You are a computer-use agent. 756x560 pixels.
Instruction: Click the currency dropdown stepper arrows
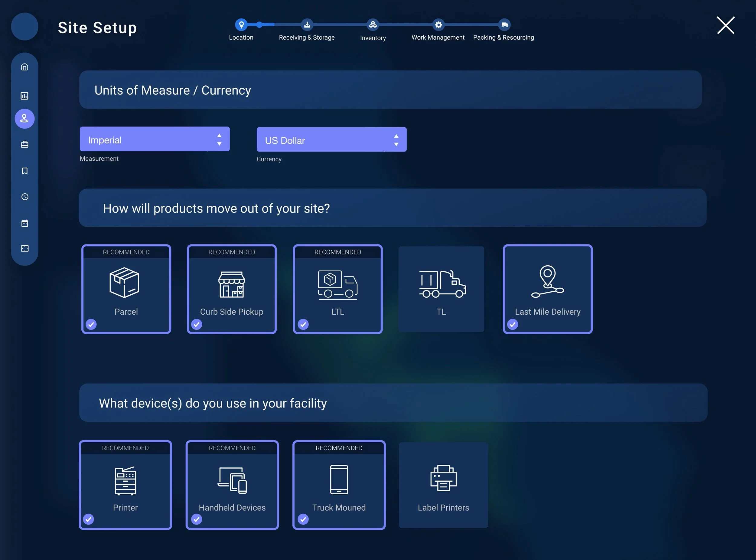(396, 140)
